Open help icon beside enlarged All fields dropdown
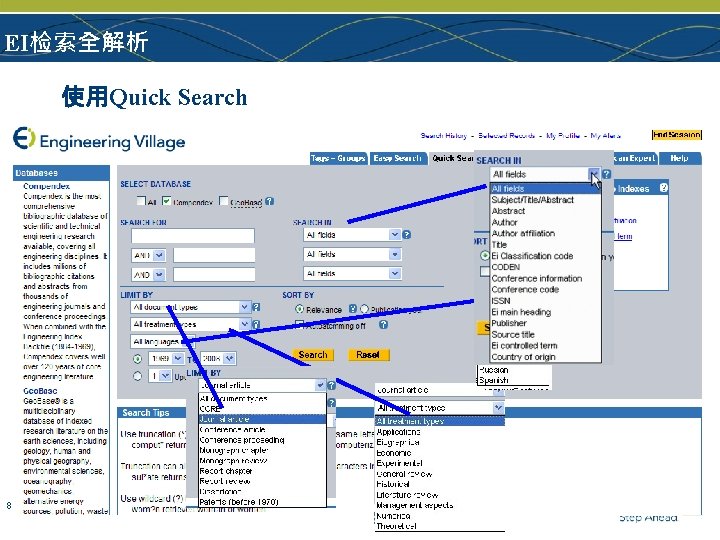 pos(607,174)
